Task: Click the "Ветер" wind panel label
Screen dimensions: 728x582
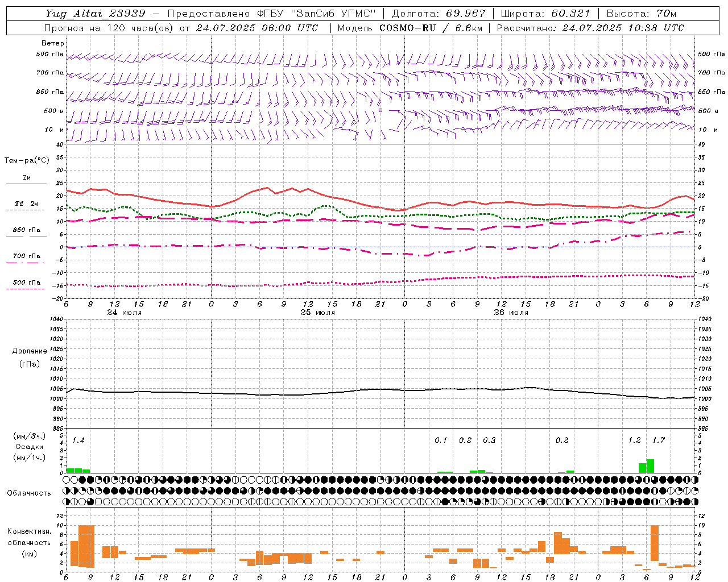Action: pyautogui.click(x=52, y=43)
